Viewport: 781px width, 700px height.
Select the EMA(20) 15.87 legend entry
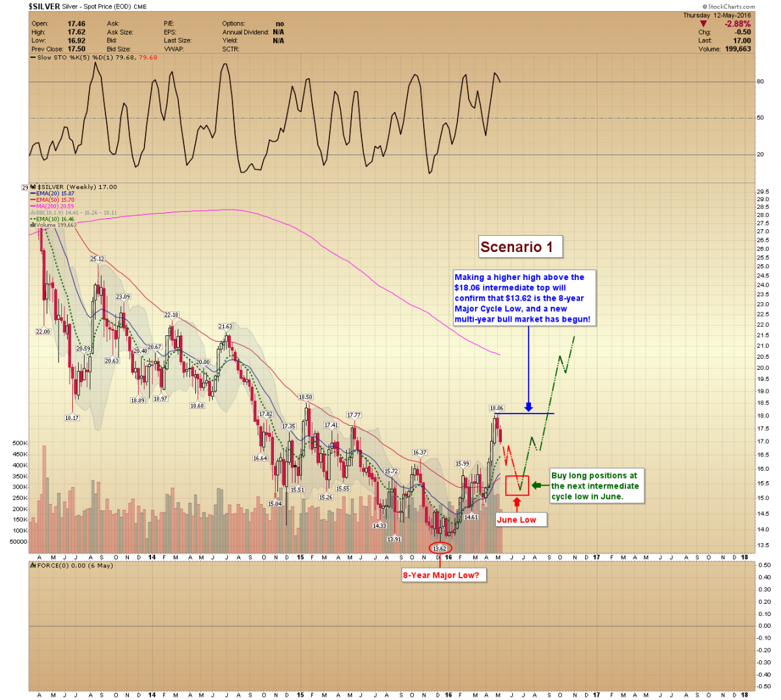[x=55, y=193]
